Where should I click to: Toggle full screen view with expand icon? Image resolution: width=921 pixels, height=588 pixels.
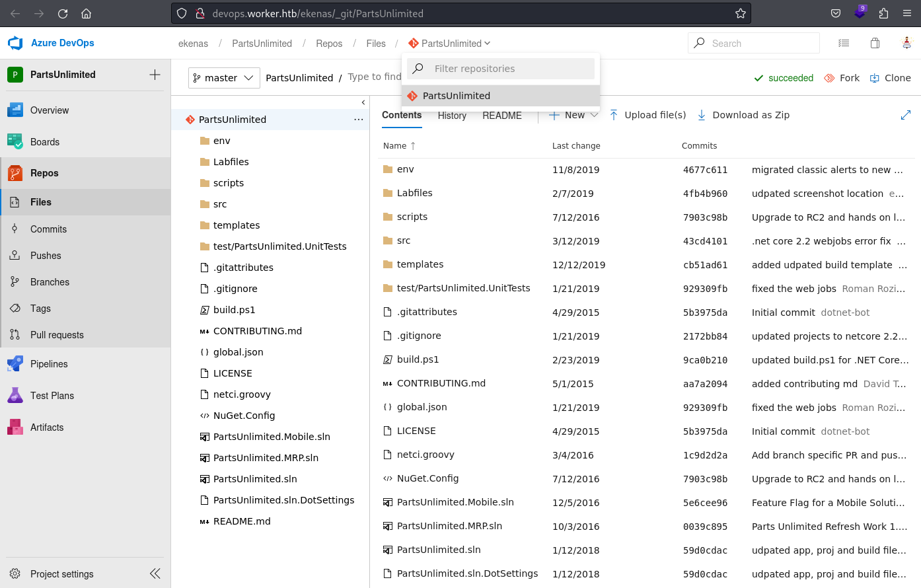click(906, 115)
